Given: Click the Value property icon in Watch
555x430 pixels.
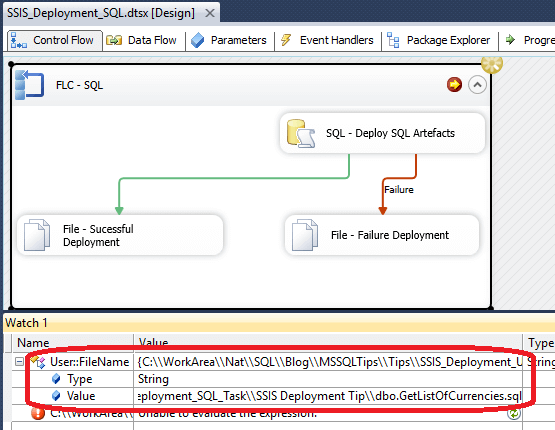Looking at the screenshot, I should (56, 396).
